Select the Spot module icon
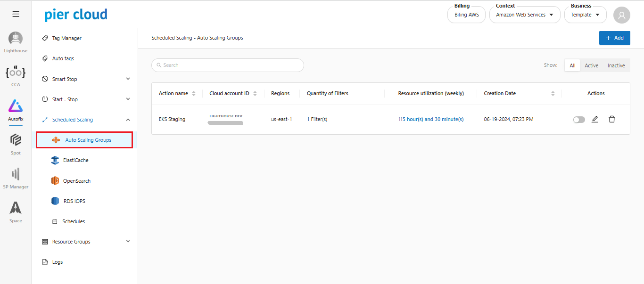Image resolution: width=644 pixels, height=284 pixels. [x=16, y=140]
